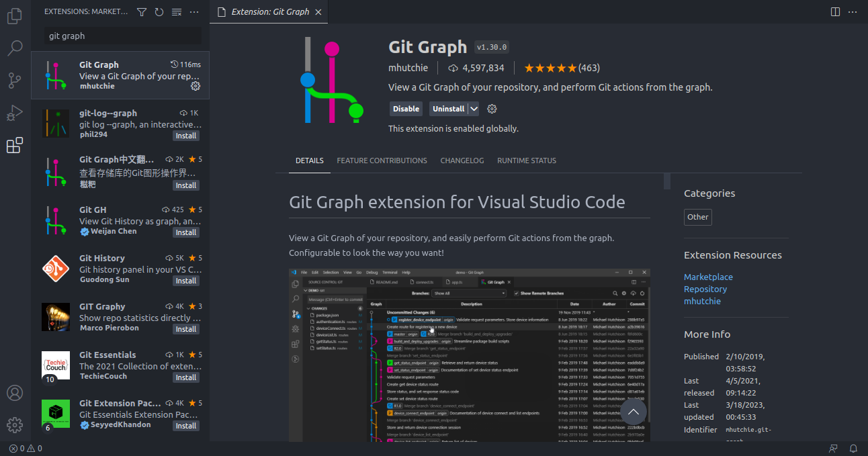This screenshot has width=868, height=456.
Task: Select Git Extension Pack by SeyyedKhandon
Action: (120, 414)
